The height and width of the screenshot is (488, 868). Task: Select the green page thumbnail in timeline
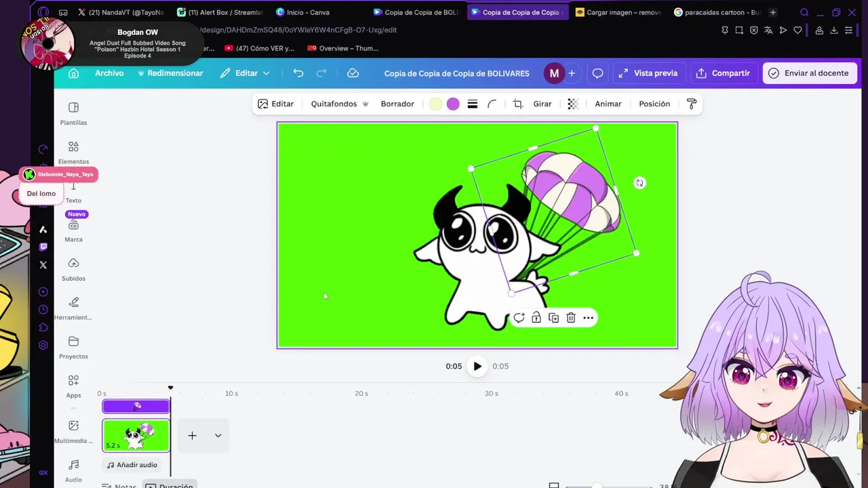[136, 436]
